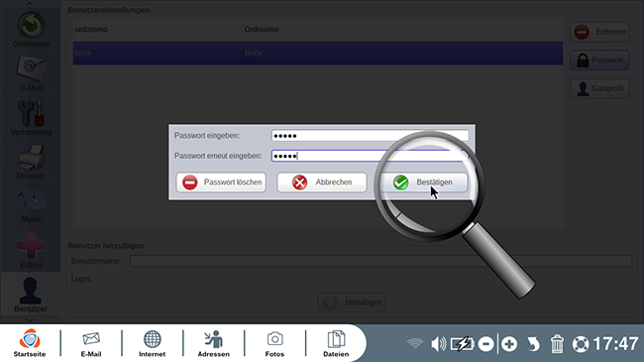Open Adressen contacts icon

pyautogui.click(x=214, y=343)
